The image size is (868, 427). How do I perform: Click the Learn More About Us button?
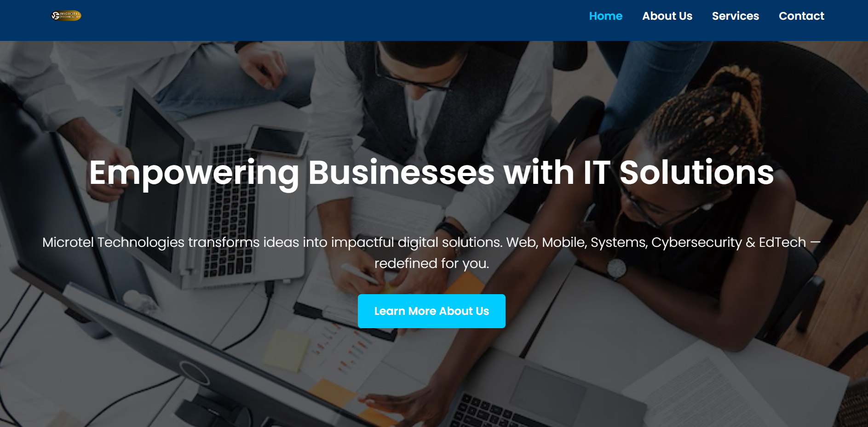[x=431, y=311]
